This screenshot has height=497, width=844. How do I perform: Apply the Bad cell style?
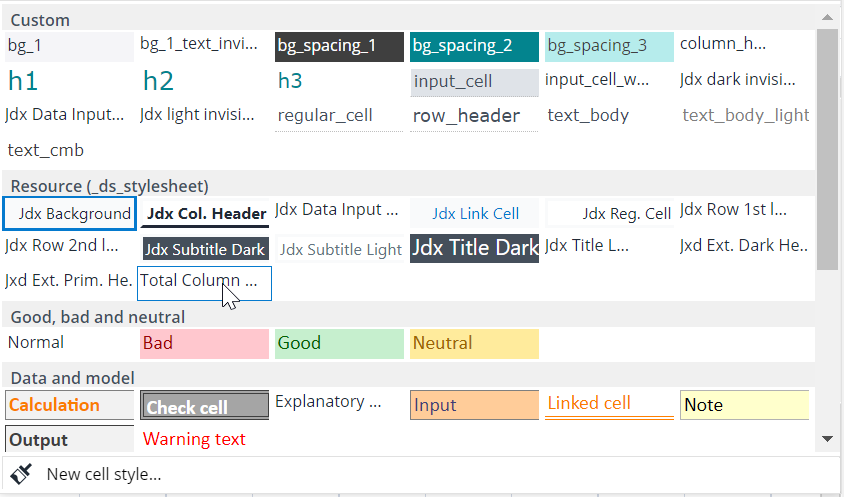204,344
